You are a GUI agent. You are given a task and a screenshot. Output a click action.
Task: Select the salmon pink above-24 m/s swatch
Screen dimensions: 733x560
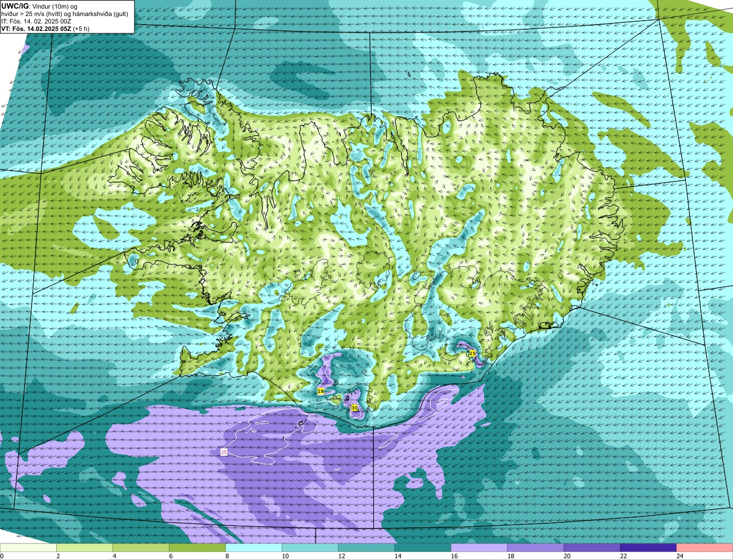click(x=705, y=548)
